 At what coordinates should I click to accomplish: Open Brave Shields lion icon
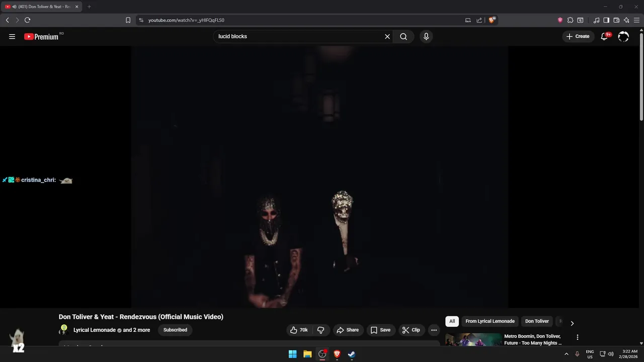(x=492, y=20)
